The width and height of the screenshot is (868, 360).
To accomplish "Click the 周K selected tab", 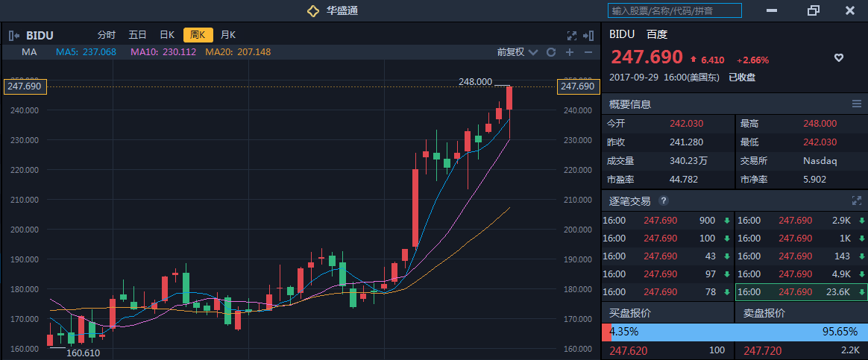I will [198, 35].
